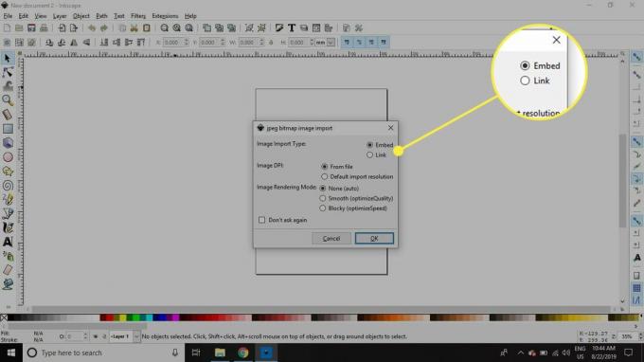Open the Extensions menu

point(165,16)
